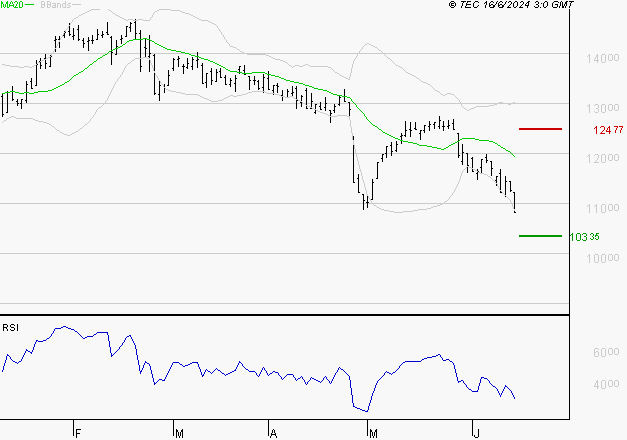Click the BBands legend label
Screen dimensions: 627x440
pyautogui.click(x=56, y=4)
